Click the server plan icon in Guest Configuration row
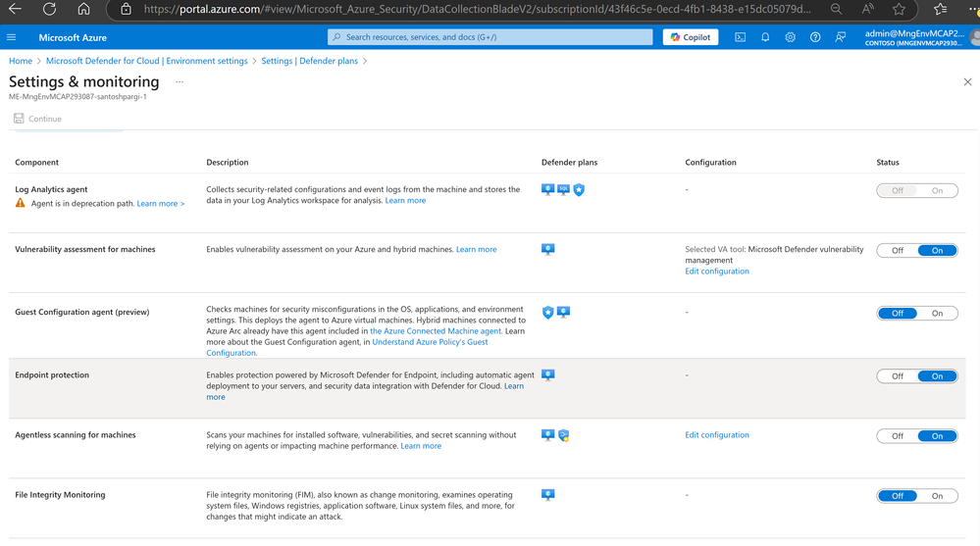 click(563, 312)
